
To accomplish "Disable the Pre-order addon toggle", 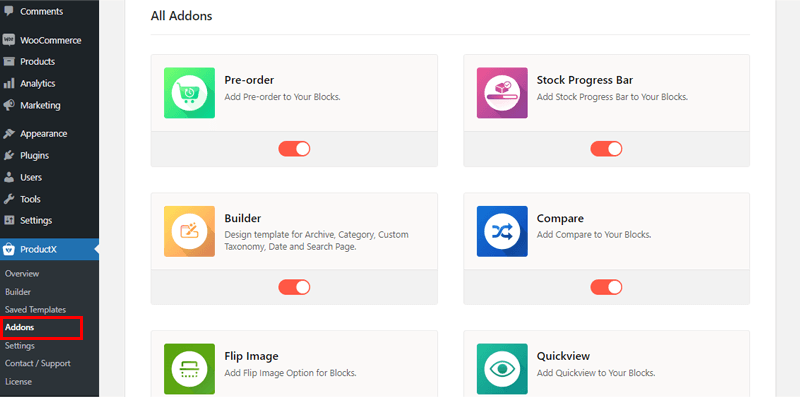I will tap(294, 149).
